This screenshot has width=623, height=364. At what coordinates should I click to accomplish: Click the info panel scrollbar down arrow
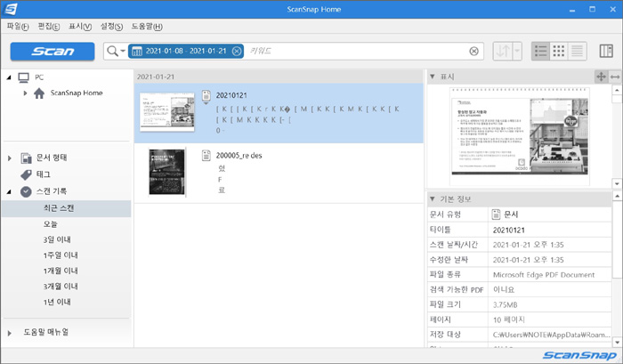617,342
